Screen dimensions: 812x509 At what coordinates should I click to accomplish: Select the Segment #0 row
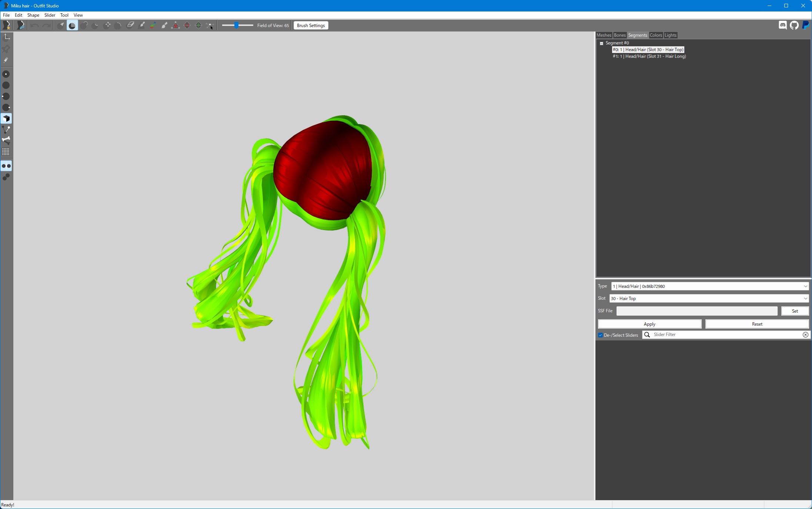coord(617,43)
